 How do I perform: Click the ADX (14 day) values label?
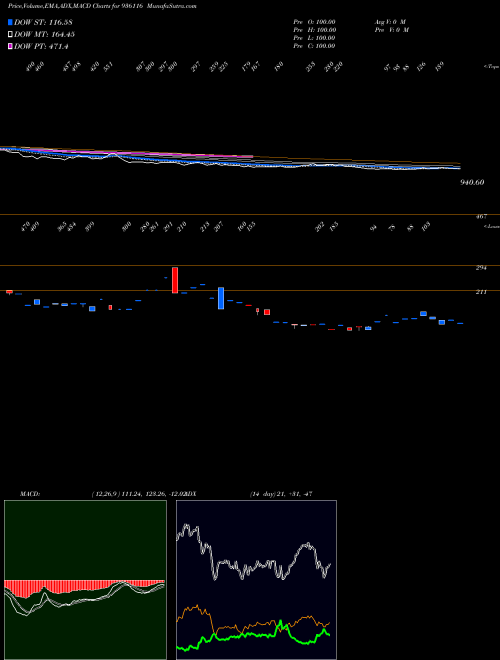[x=280, y=494]
